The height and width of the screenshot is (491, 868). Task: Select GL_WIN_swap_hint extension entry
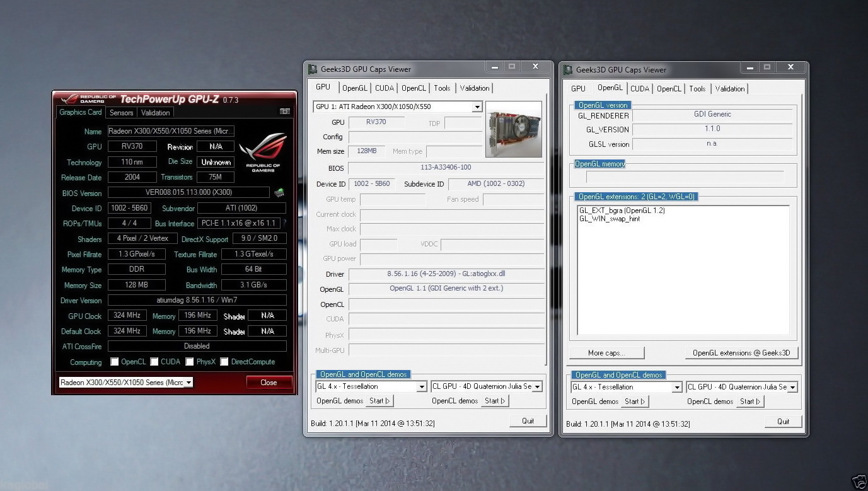tap(610, 219)
